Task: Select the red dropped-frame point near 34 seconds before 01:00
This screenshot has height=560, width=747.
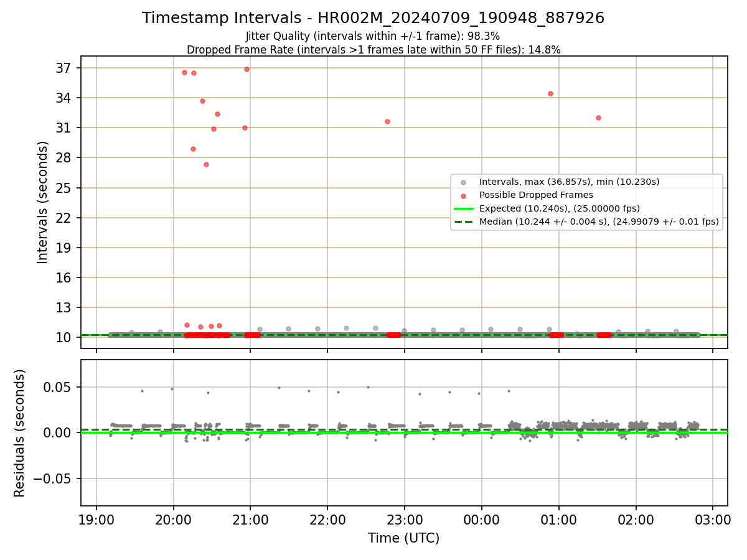Action: tap(550, 93)
